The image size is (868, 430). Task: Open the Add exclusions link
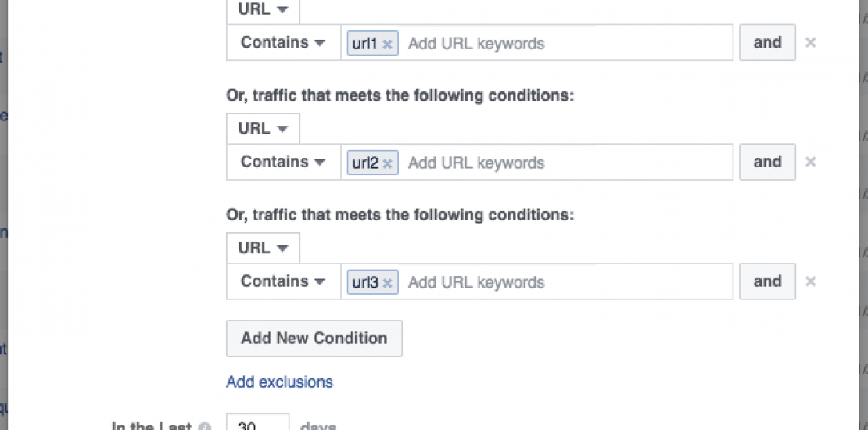click(279, 382)
